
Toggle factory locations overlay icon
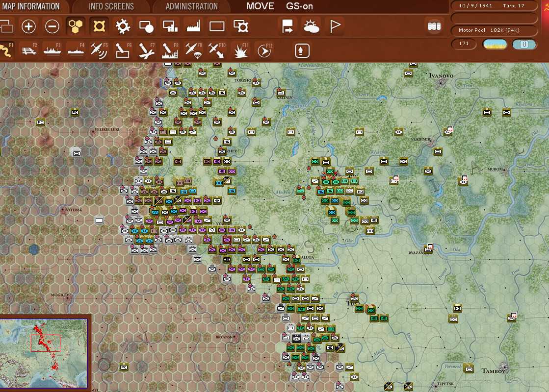pos(193,26)
